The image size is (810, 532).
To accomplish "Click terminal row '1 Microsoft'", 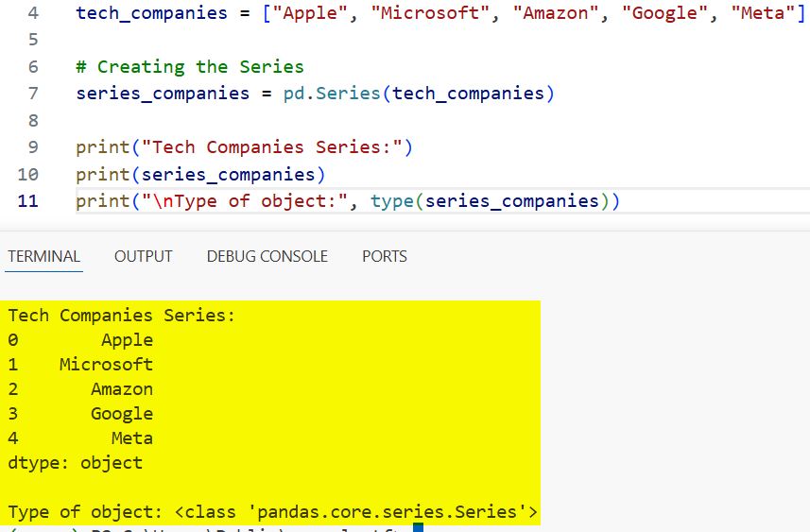I will 80,364.
